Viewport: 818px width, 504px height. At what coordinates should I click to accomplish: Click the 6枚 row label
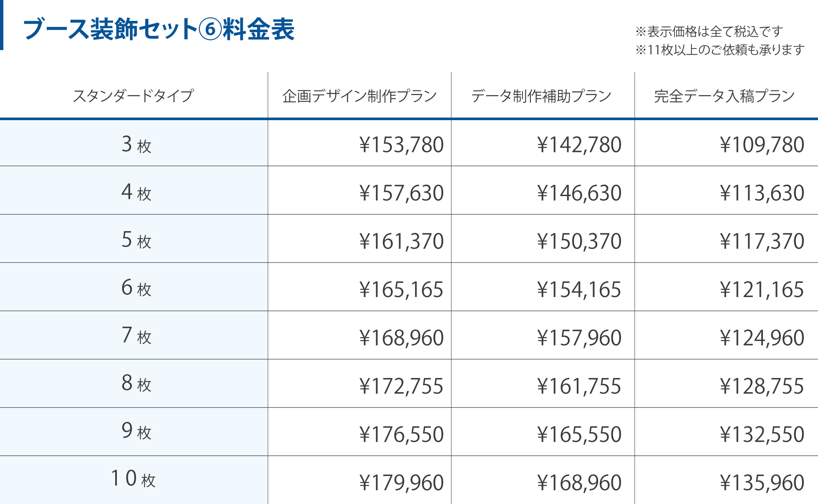(x=136, y=288)
